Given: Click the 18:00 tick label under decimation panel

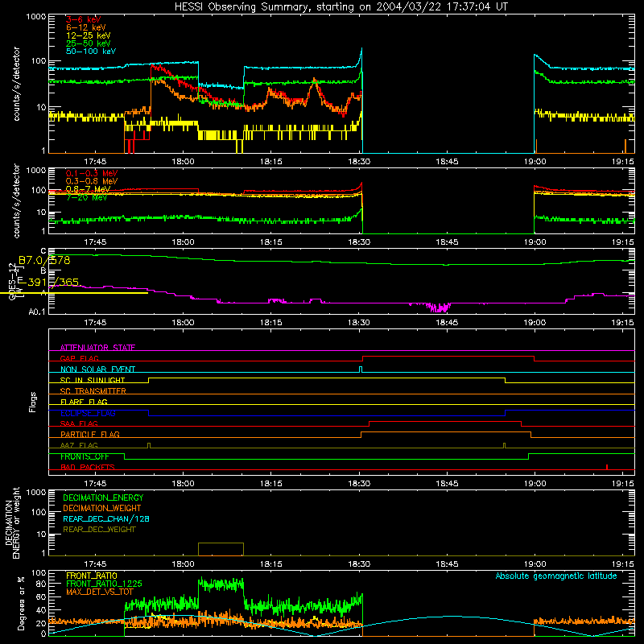Looking at the screenshot, I should (183, 564).
